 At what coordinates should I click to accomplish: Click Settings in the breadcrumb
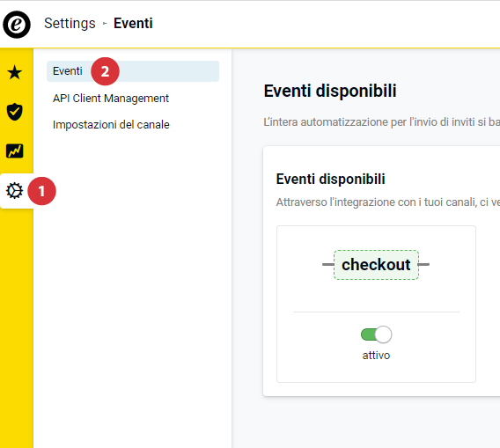pos(70,23)
